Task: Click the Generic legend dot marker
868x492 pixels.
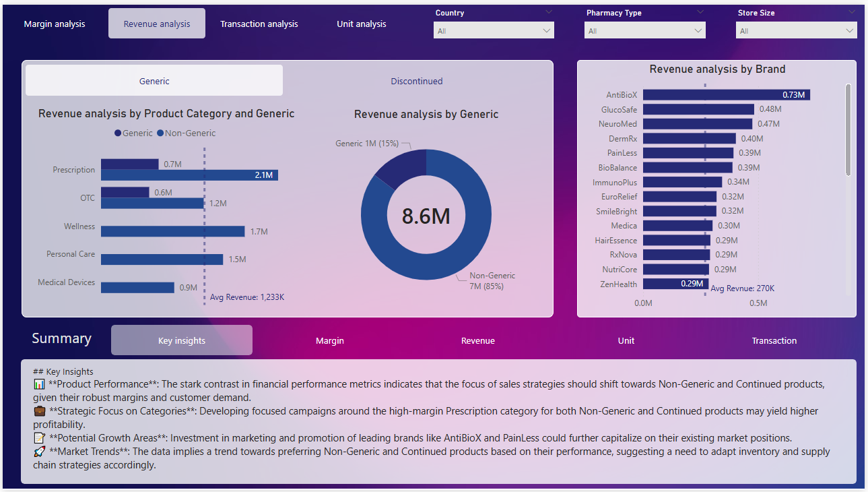Action: point(118,133)
